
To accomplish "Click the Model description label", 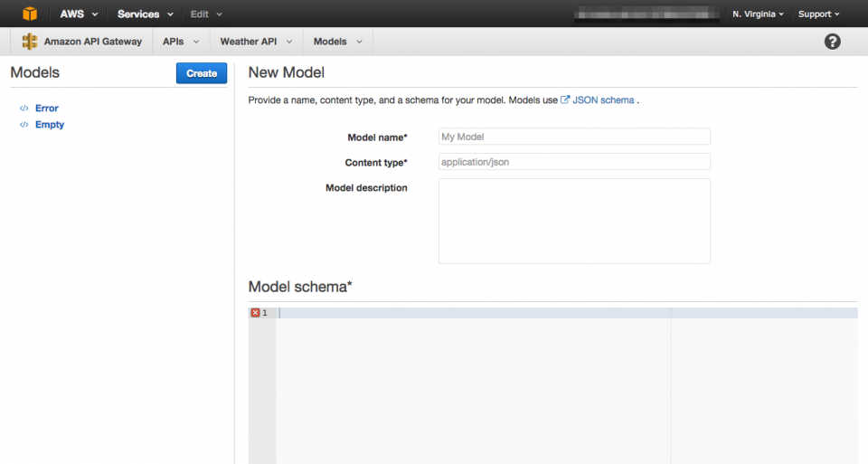I will pos(366,188).
